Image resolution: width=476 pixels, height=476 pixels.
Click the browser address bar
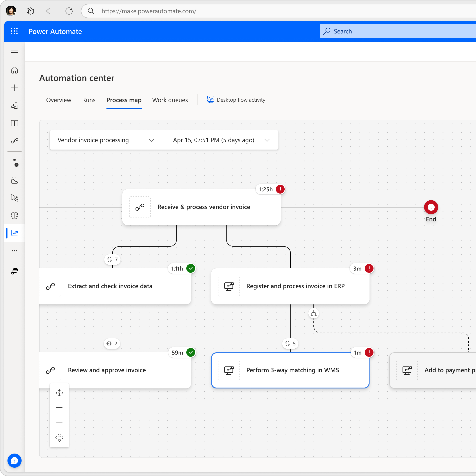click(278, 11)
